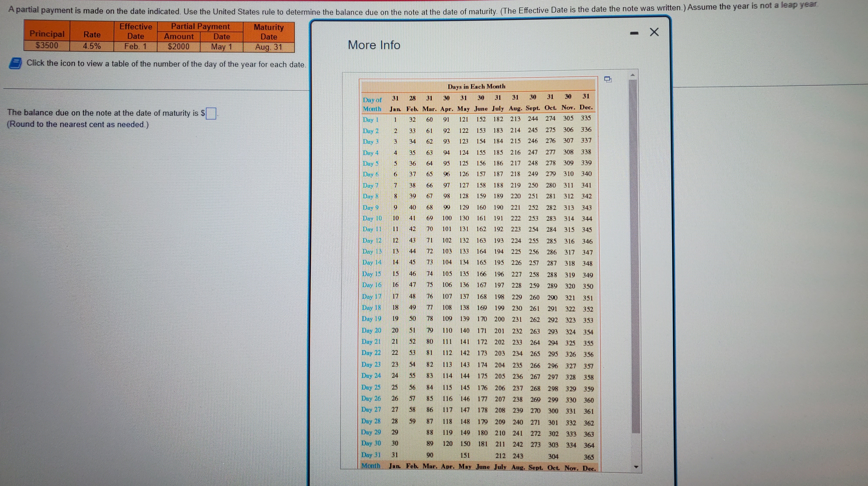Viewport: 868px width, 486px height.
Task: Click the book icon to view table
Action: pos(16,63)
